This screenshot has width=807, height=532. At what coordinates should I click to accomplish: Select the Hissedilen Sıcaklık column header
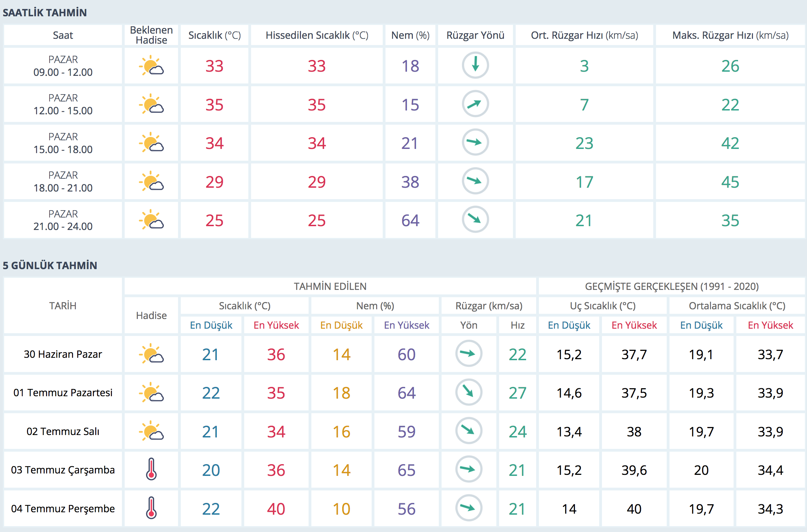tap(317, 35)
